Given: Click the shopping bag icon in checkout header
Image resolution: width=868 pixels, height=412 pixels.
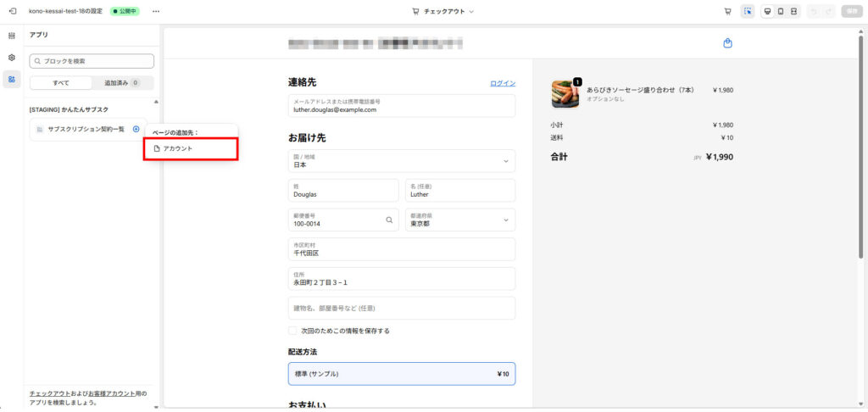Looking at the screenshot, I should 727,43.
